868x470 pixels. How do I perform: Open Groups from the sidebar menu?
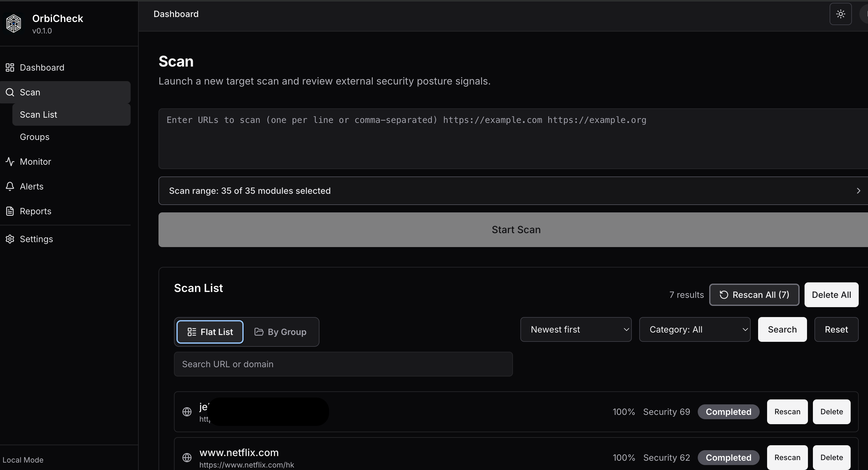(x=34, y=137)
